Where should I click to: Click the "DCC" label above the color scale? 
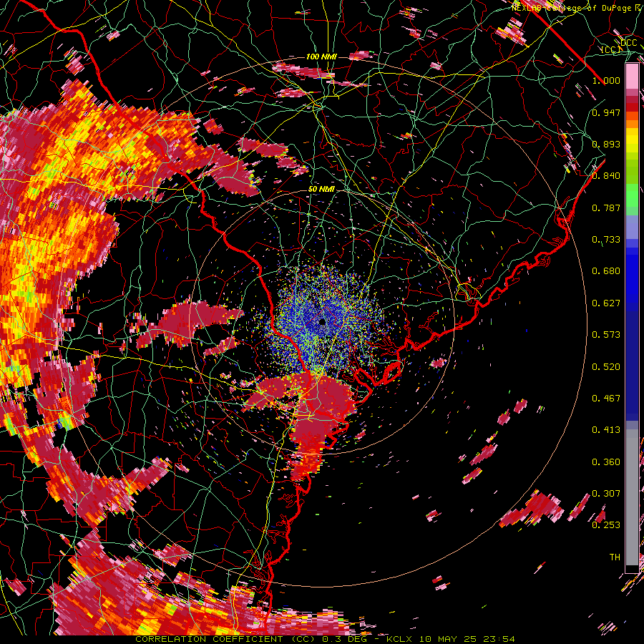point(628,43)
